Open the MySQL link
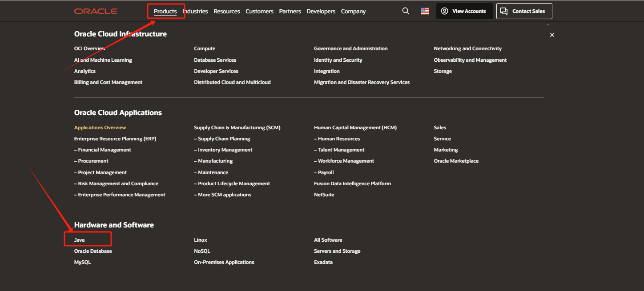 (82, 262)
